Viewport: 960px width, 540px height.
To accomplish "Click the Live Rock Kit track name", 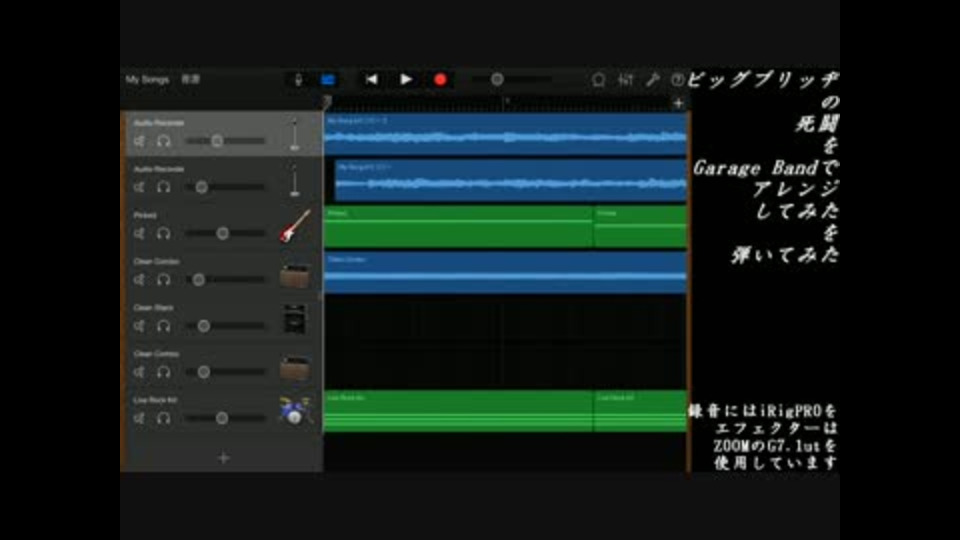I will (155, 400).
